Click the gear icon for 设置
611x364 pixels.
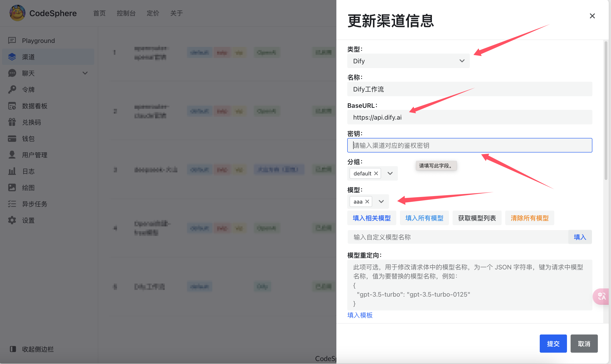pyautogui.click(x=12, y=220)
